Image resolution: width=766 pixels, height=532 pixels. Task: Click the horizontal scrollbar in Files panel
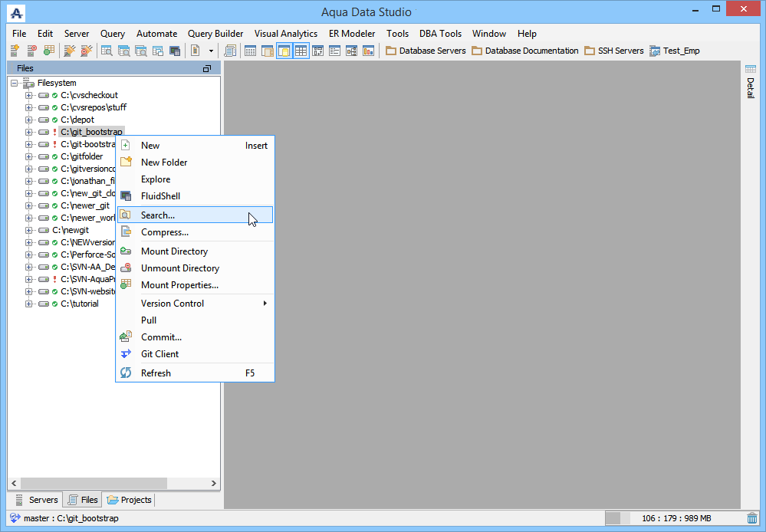coord(94,483)
